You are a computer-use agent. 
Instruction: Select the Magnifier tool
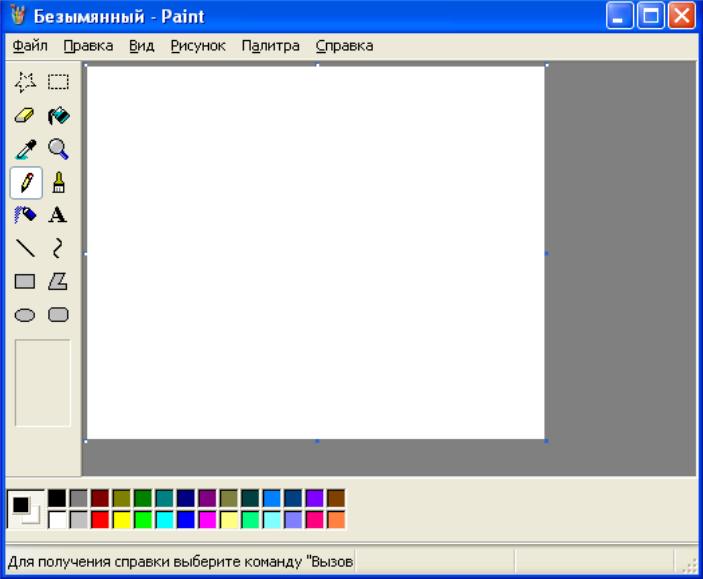coord(58,149)
